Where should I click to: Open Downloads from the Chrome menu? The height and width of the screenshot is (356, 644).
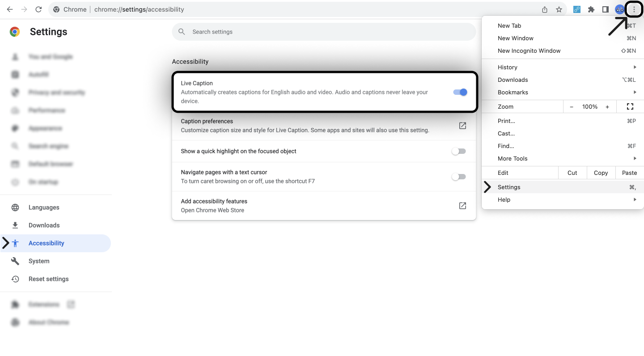point(513,80)
